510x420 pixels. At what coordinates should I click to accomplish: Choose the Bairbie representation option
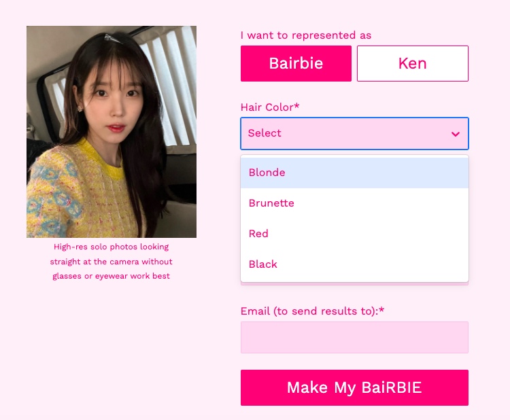296,63
